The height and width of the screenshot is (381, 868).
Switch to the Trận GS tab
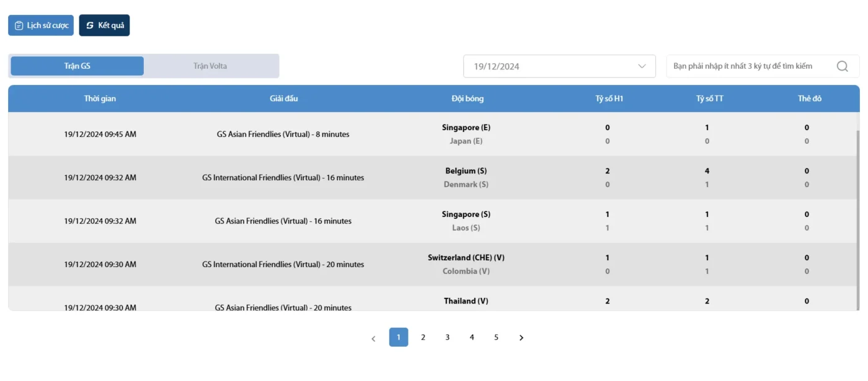(x=77, y=66)
